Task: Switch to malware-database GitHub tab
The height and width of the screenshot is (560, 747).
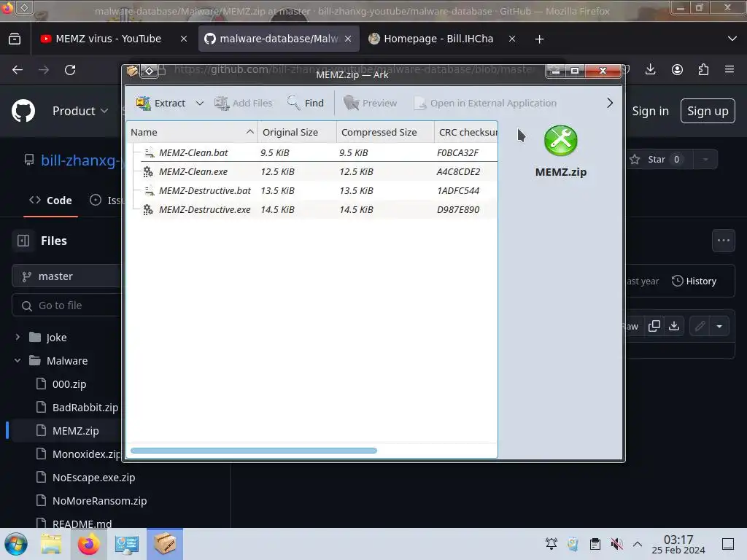Action: tap(279, 39)
